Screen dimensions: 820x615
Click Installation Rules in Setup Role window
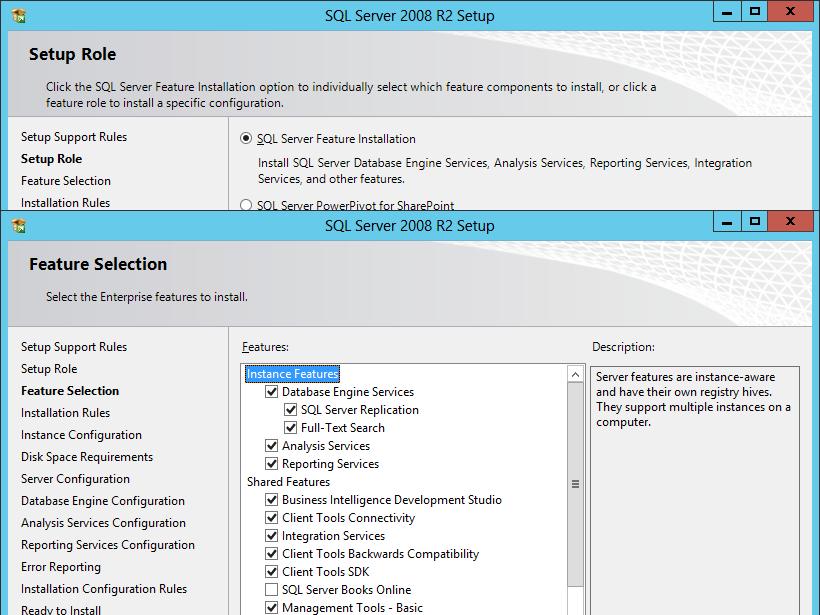click(x=65, y=202)
